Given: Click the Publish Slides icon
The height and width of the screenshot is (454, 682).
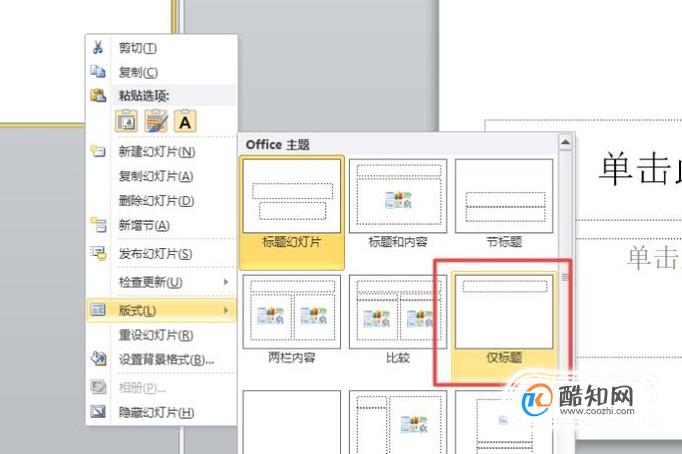Looking at the screenshot, I should tap(98, 253).
